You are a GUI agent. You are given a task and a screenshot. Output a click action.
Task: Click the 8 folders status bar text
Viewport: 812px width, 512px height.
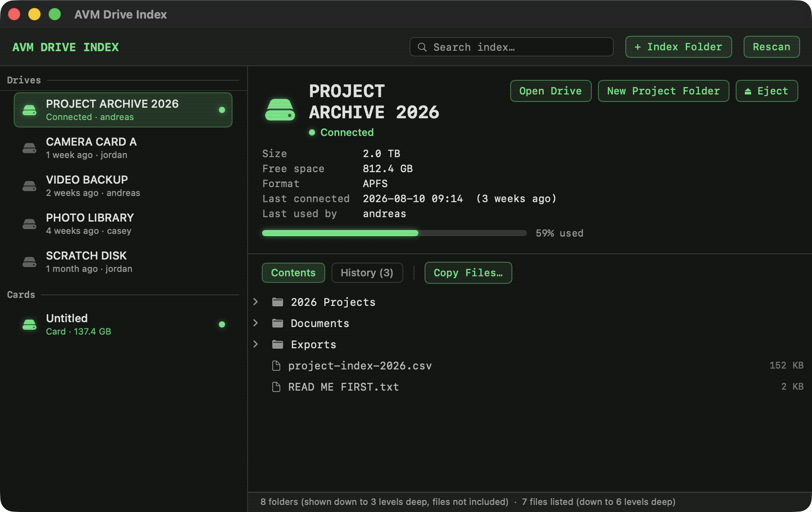(x=384, y=502)
